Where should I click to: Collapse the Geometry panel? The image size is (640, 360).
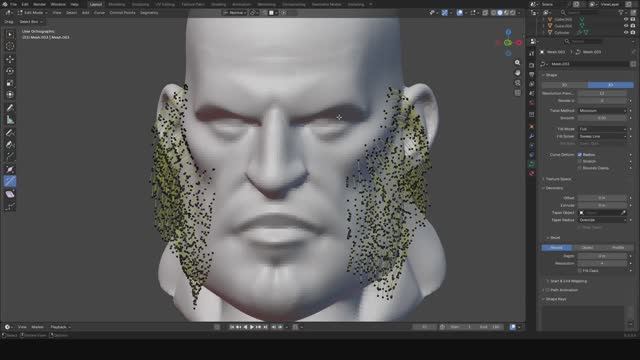tap(553, 188)
